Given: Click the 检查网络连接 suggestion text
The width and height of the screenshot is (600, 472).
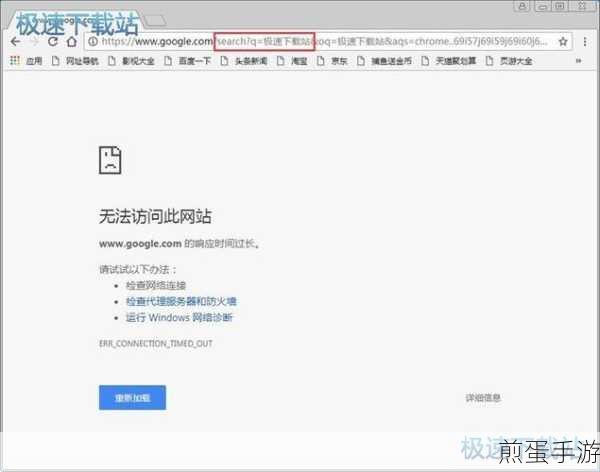Looking at the screenshot, I should tap(156, 285).
